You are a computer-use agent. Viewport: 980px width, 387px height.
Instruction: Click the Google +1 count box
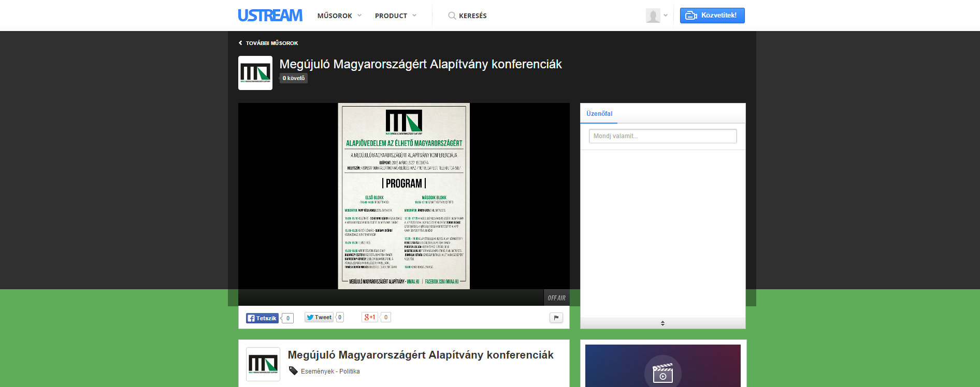click(386, 317)
